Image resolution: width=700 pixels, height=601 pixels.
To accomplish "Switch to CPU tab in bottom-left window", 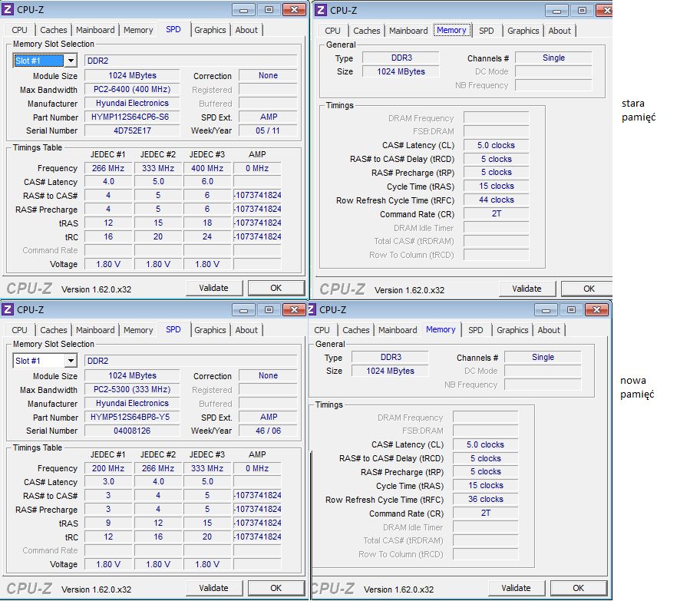I will coord(20,330).
